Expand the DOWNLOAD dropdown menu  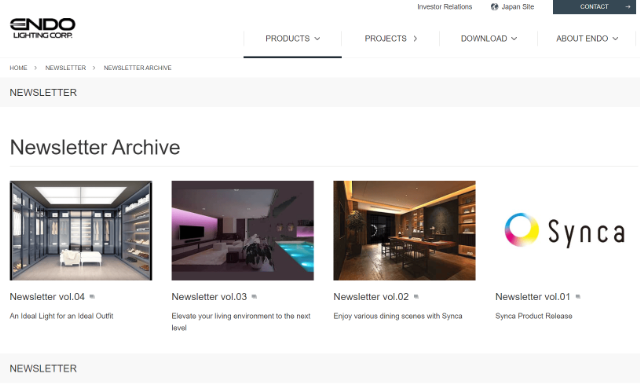pos(489,38)
